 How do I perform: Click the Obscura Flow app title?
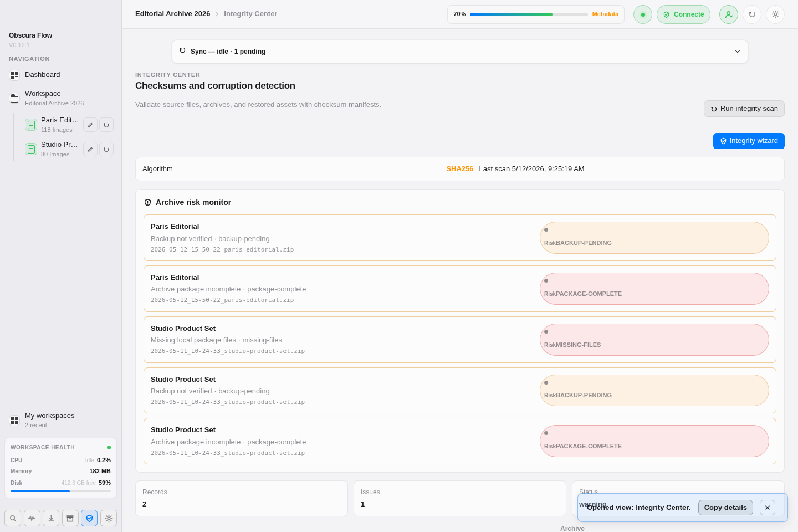(x=30, y=35)
